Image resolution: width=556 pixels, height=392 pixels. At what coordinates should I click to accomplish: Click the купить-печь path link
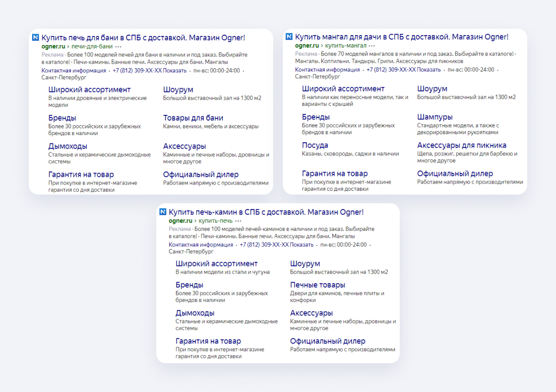pyautogui.click(x=216, y=221)
